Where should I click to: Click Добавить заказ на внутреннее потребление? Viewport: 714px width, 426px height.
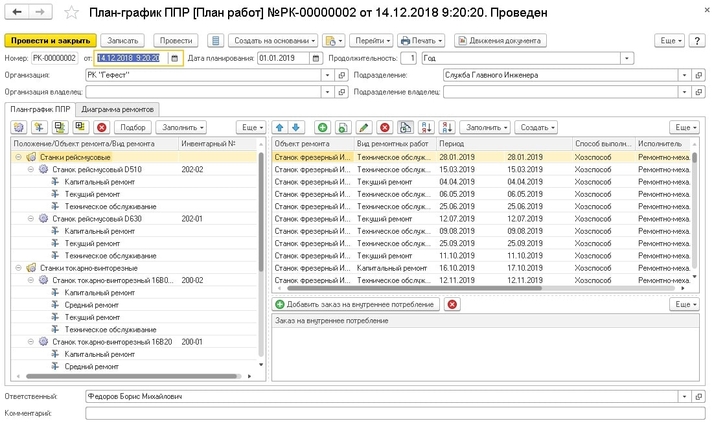tap(355, 304)
